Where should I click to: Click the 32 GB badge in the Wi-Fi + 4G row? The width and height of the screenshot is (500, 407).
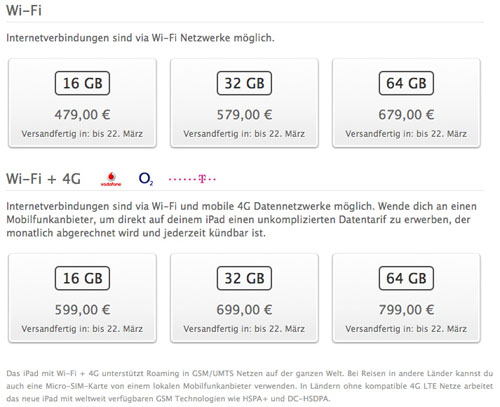point(244,278)
